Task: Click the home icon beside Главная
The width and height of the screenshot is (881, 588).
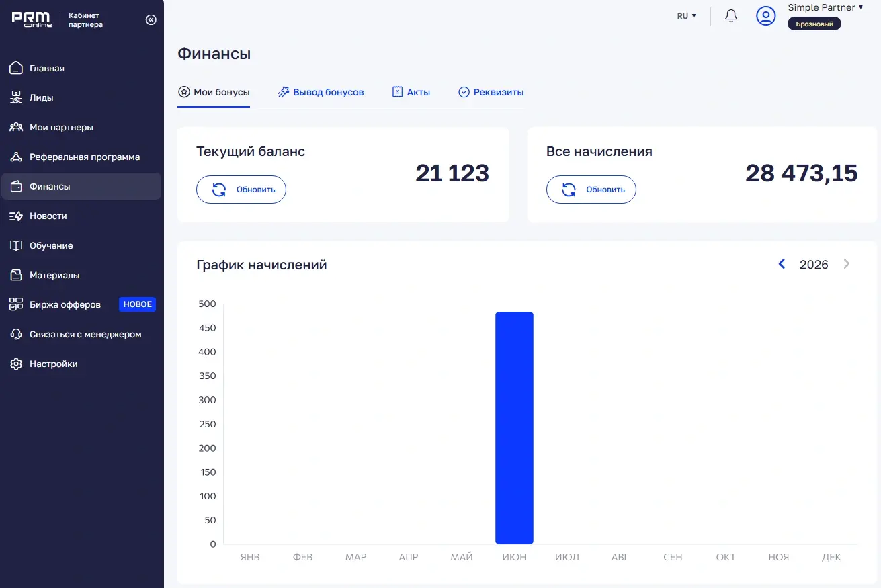Action: (16, 68)
